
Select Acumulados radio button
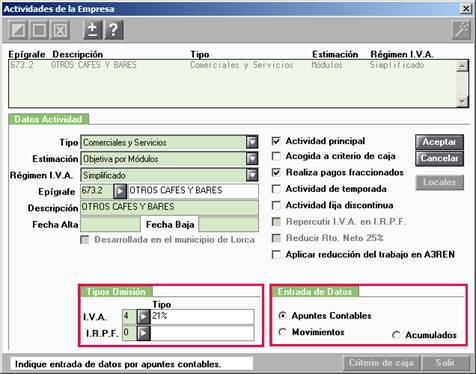396,335
